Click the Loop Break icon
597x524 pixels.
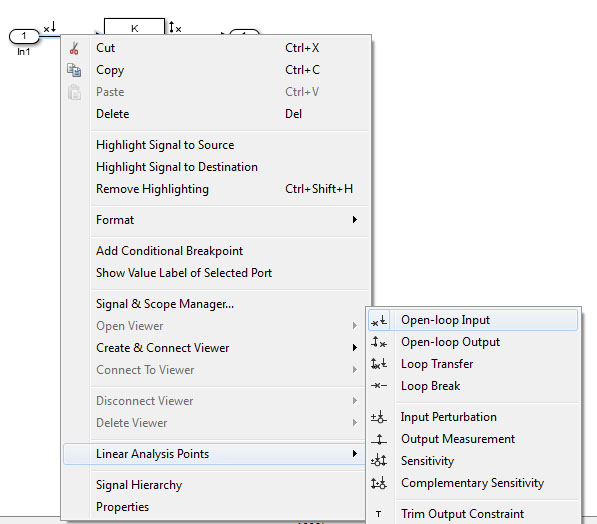click(x=379, y=386)
